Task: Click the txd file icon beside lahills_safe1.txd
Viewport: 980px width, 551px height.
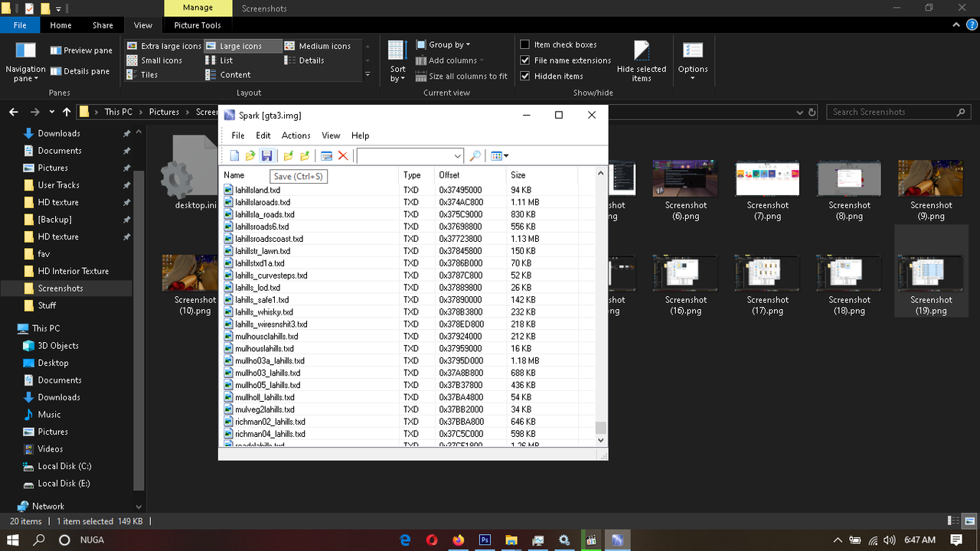Action: point(228,300)
